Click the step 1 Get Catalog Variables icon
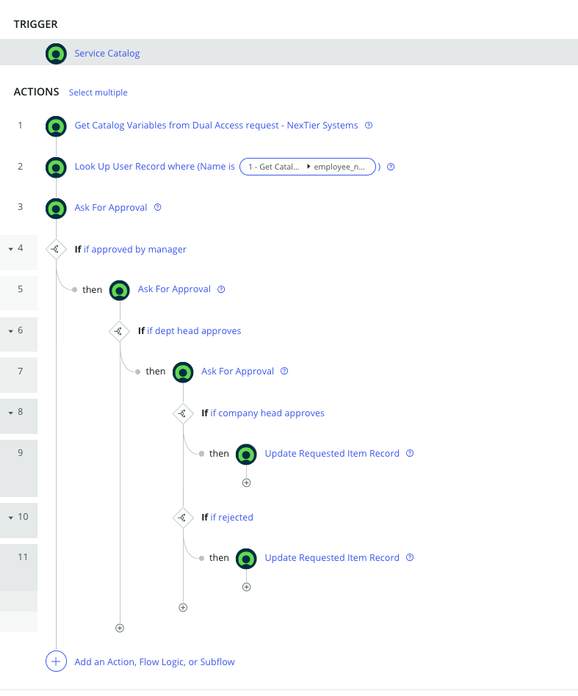 56,126
